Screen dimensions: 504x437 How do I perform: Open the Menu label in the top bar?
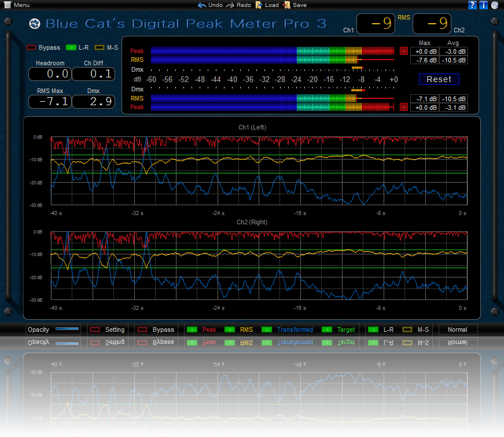tap(21, 5)
